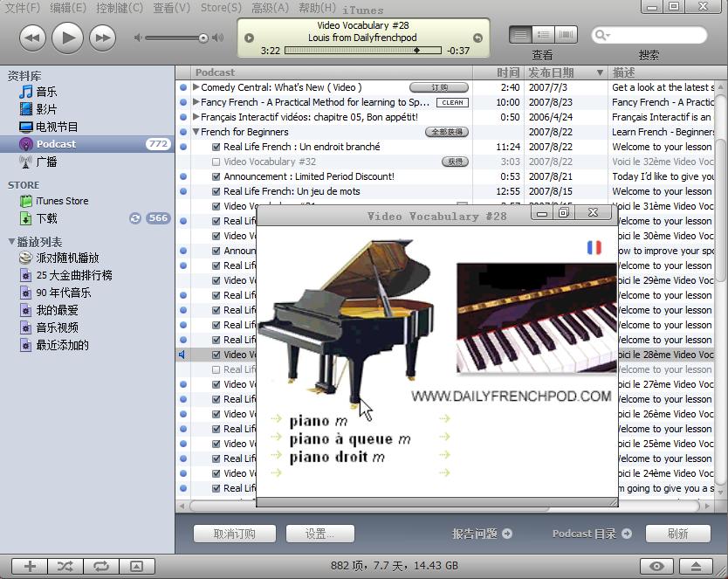728x579 pixels.
Task: Switch to Cover Flow view mode
Action: 566,34
